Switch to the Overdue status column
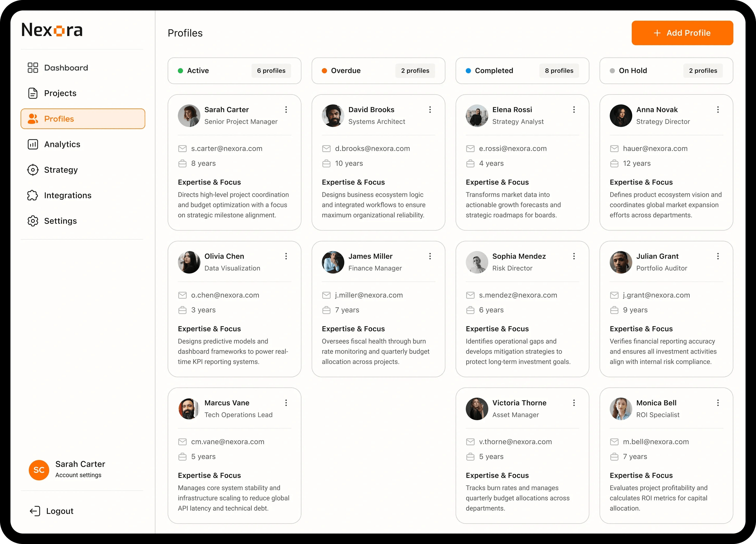Viewport: 756px width, 544px height. [x=378, y=71]
